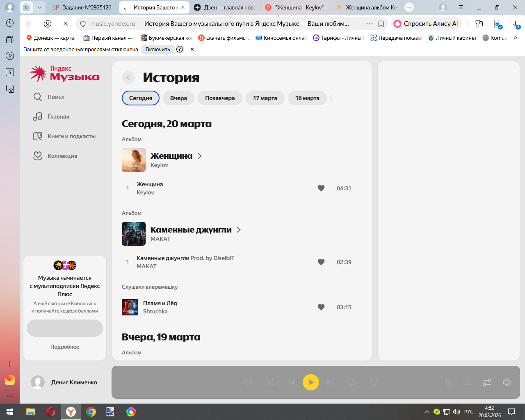Open the Киносемья онлайн bookmark
This screenshot has height=420, width=525.
click(281, 38)
